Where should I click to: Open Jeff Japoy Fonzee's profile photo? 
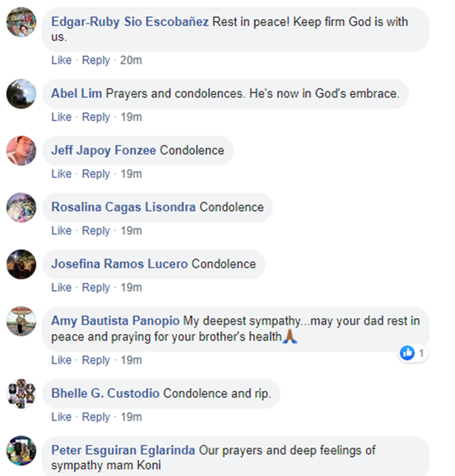[x=21, y=150]
